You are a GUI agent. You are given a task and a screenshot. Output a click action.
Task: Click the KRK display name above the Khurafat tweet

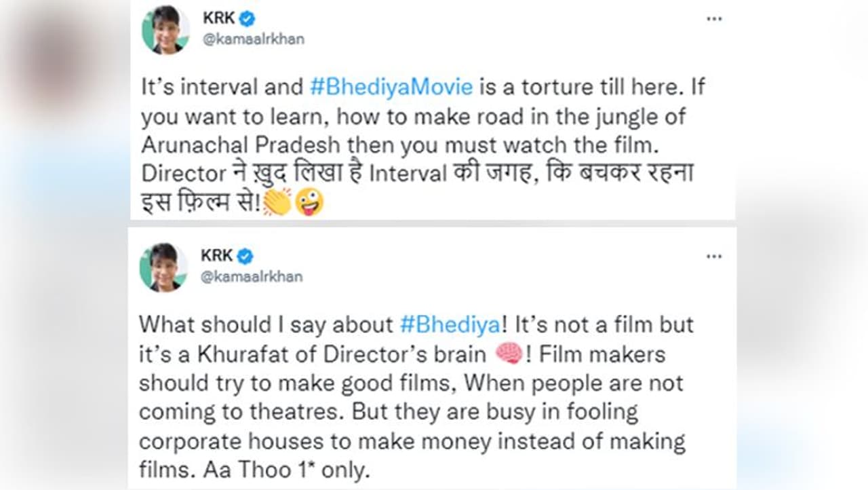pyautogui.click(x=216, y=256)
